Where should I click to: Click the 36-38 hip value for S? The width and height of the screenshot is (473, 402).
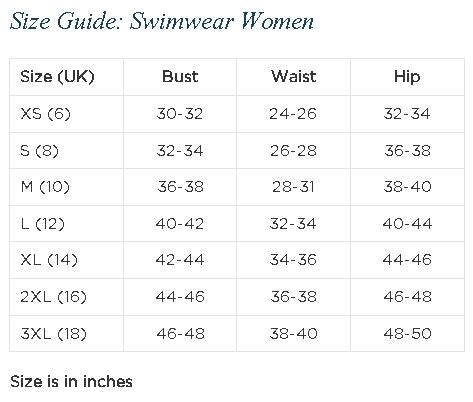(x=407, y=151)
